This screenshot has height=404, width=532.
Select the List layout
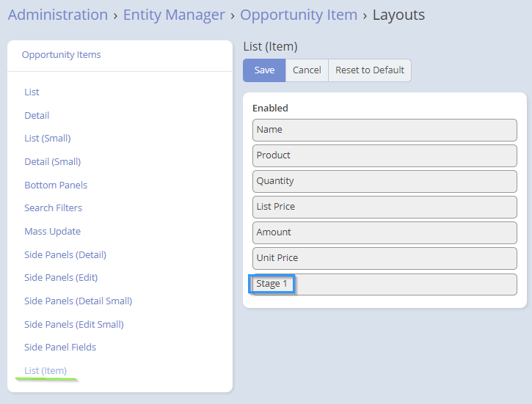click(32, 92)
